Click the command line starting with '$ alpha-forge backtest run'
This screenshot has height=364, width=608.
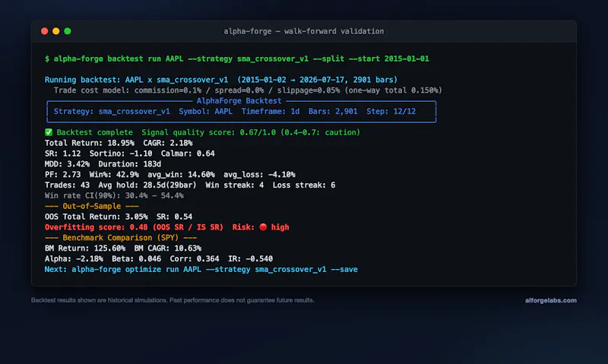(237, 59)
